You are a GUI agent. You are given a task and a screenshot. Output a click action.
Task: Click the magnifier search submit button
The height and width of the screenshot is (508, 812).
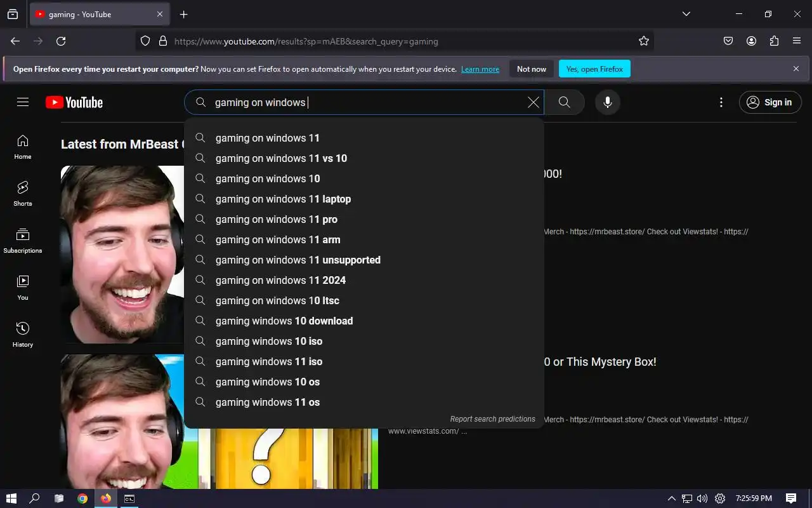tap(564, 102)
